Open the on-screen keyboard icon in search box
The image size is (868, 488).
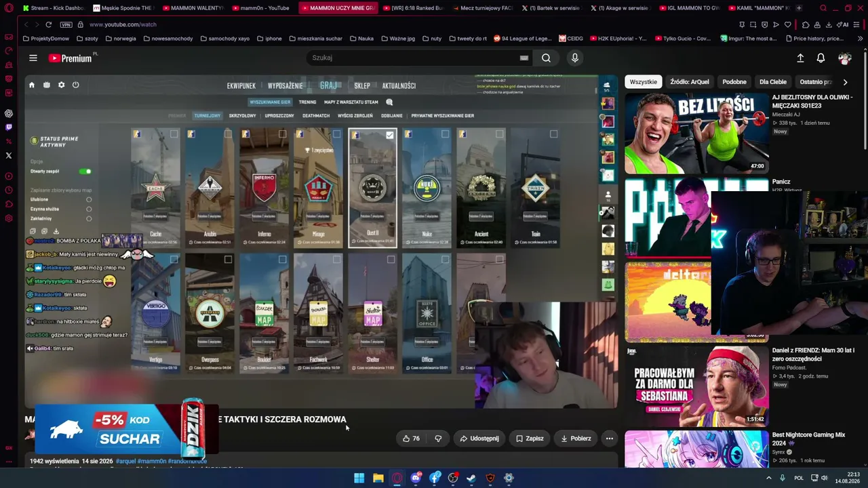[x=524, y=58]
